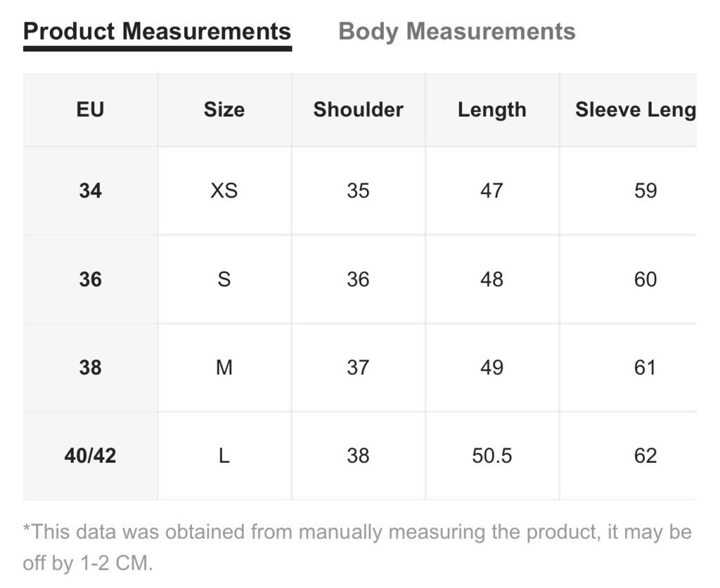Click the 50.5 length value
Screen dimensions: 720x588
(x=492, y=456)
